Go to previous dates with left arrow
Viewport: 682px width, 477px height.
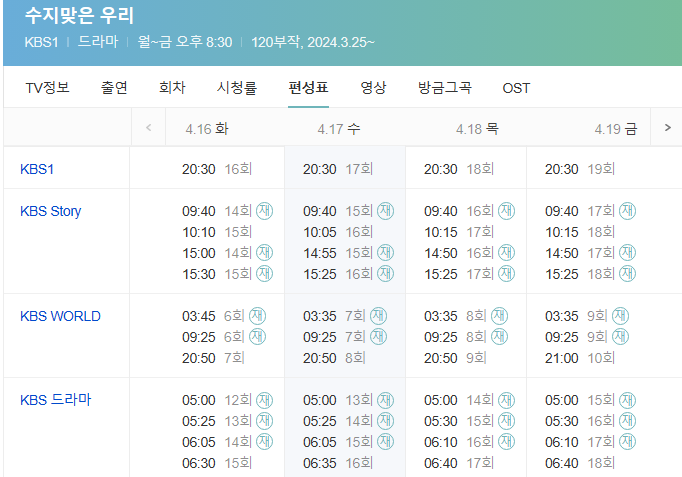pos(148,127)
